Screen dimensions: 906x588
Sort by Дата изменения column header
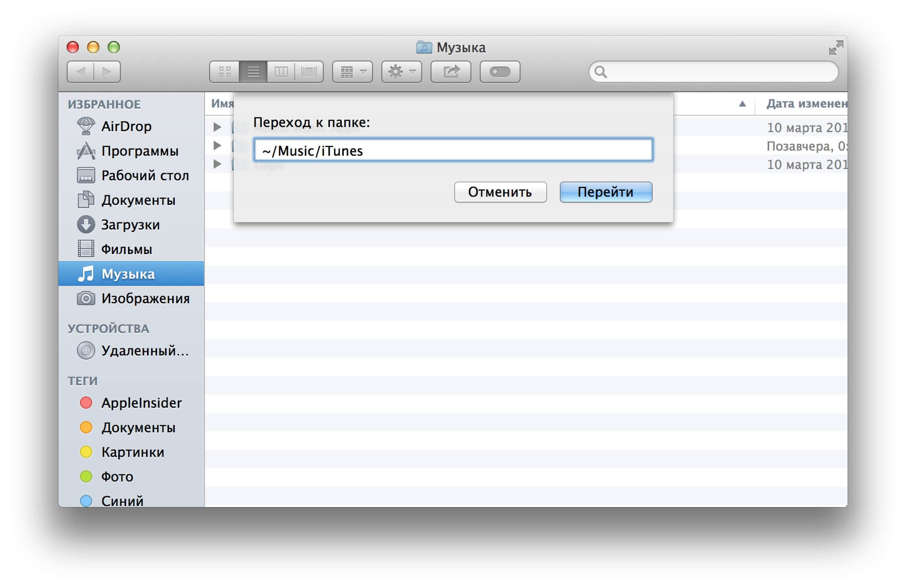pos(806,103)
